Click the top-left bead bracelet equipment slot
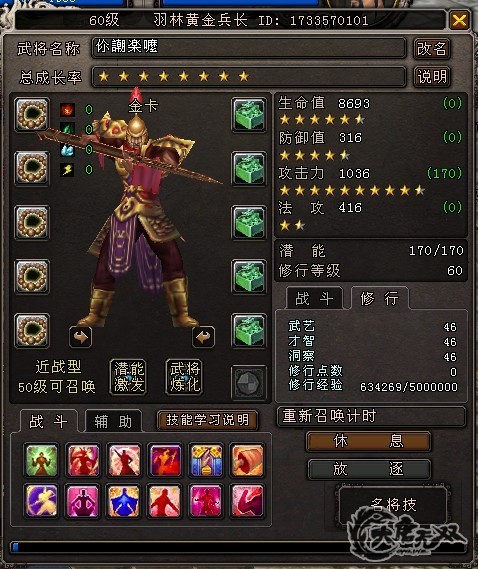478x569 pixels. pyautogui.click(x=32, y=114)
